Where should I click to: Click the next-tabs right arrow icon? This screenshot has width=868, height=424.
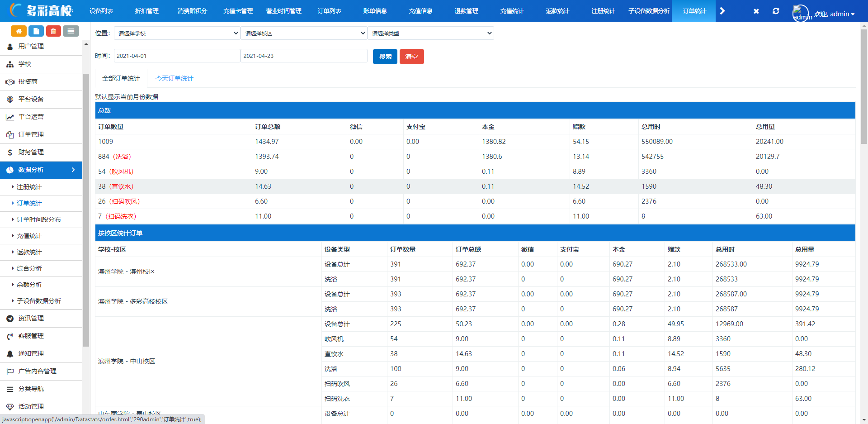tap(722, 11)
